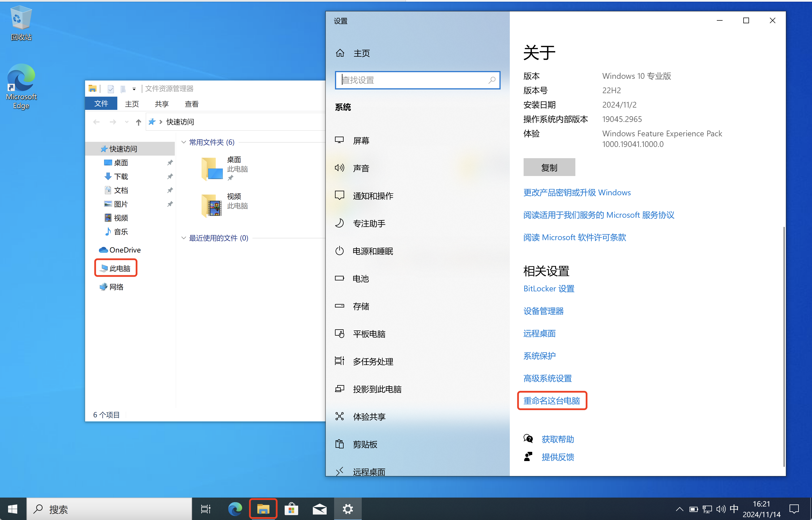Click the up-arrow button in File Explorer
Viewport: 812px width, 520px height.
click(138, 122)
